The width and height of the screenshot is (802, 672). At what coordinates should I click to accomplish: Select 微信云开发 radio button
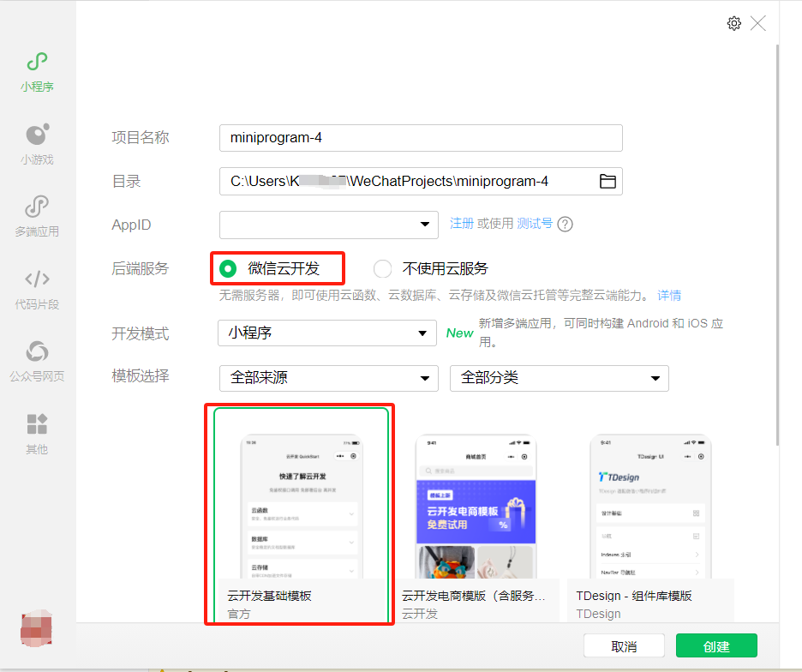tap(228, 268)
